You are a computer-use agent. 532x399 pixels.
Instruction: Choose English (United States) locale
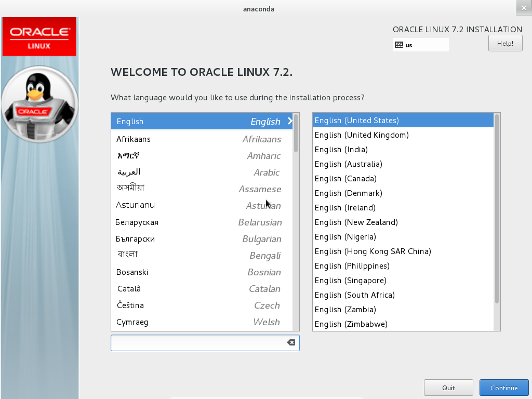pyautogui.click(x=403, y=121)
